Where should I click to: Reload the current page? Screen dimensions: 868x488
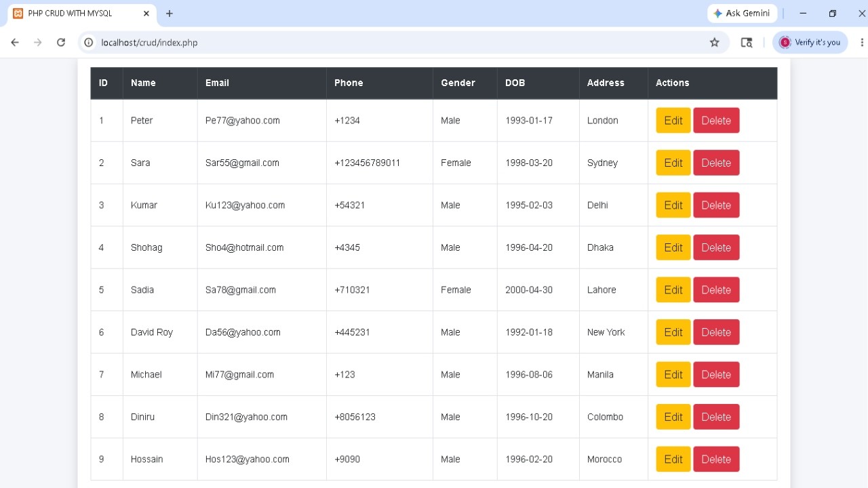(x=61, y=42)
